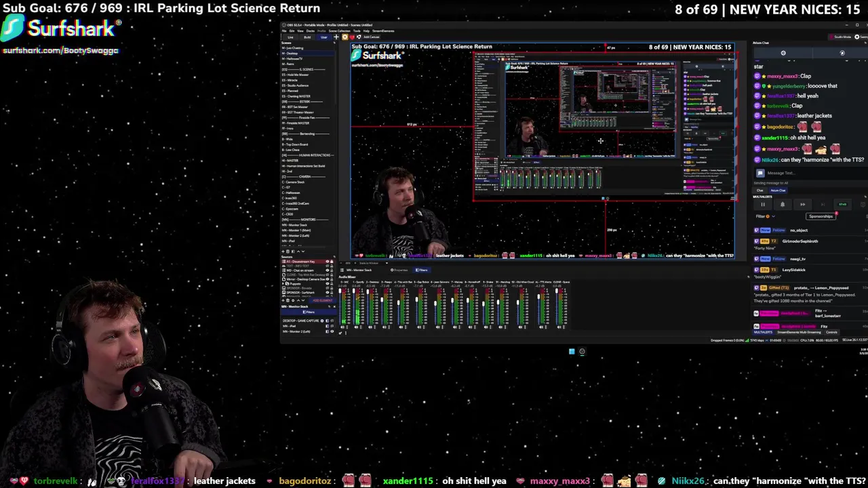Click the plus icon beside User tab
The height and width of the screenshot is (488, 868).
(x=336, y=37)
